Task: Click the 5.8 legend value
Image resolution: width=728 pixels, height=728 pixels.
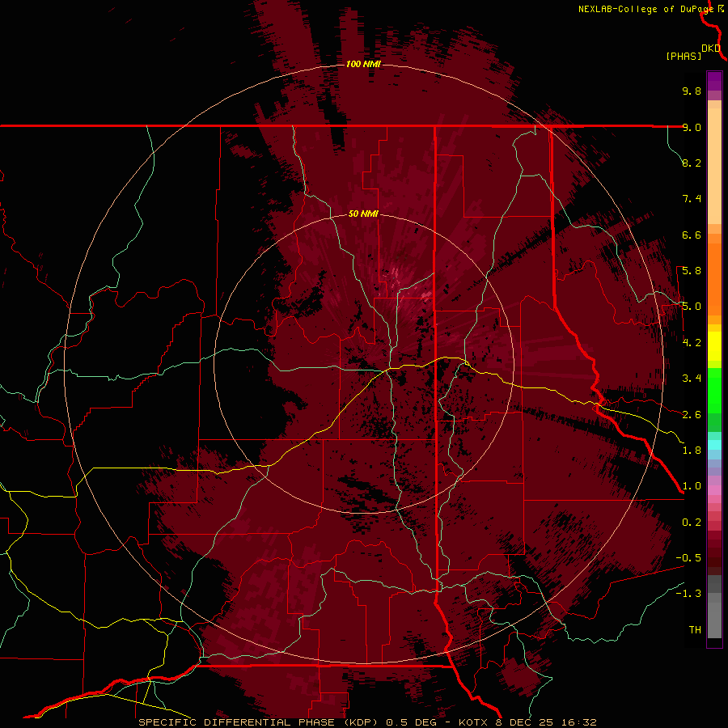Action: pyautogui.click(x=692, y=271)
